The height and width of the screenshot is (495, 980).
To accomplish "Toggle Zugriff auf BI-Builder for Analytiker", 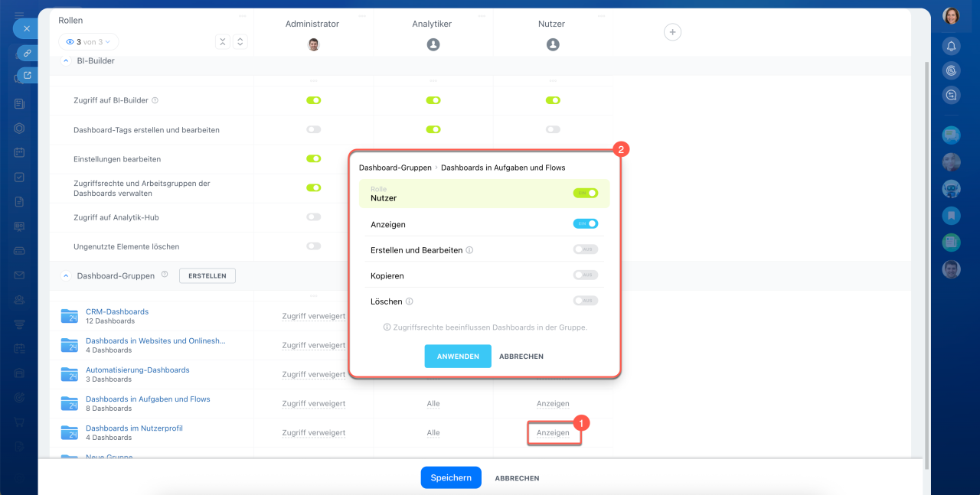I will [433, 100].
